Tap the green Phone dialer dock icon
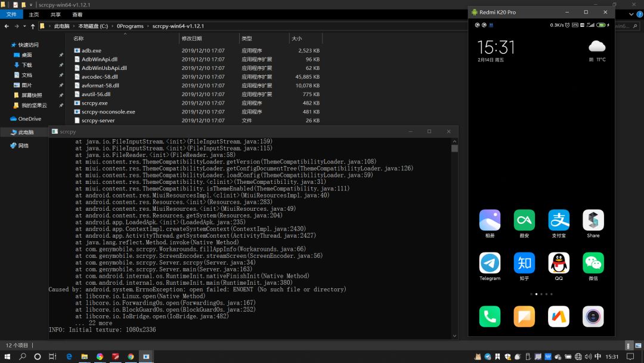 click(x=490, y=316)
